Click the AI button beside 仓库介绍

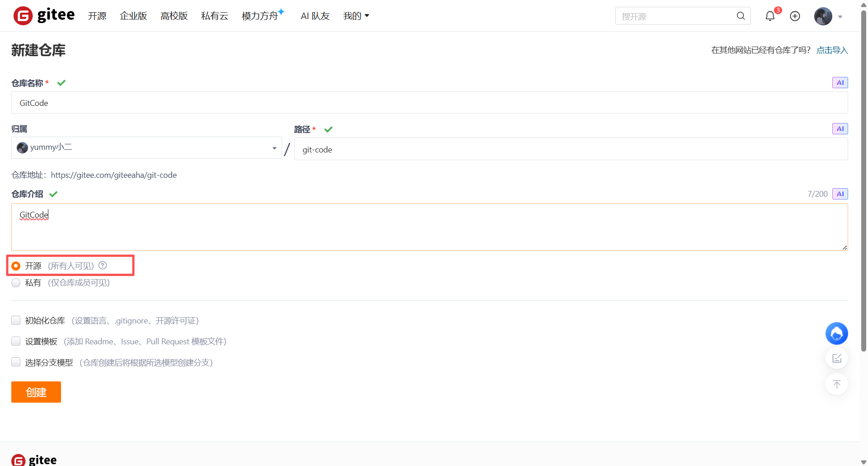pos(840,194)
